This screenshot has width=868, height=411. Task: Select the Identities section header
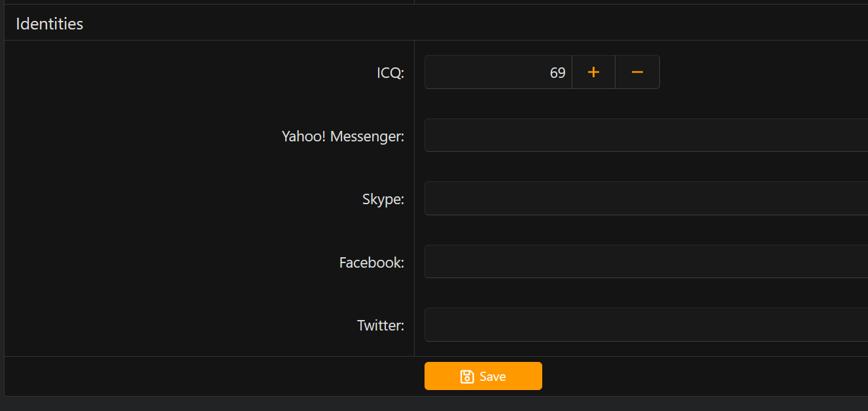point(50,24)
